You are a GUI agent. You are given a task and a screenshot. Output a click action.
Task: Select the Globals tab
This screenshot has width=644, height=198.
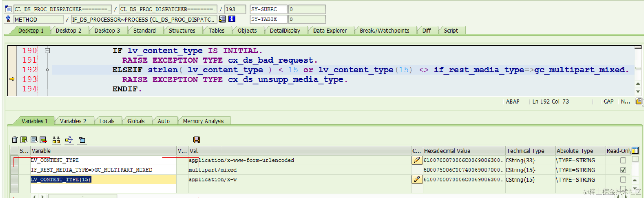pos(136,121)
